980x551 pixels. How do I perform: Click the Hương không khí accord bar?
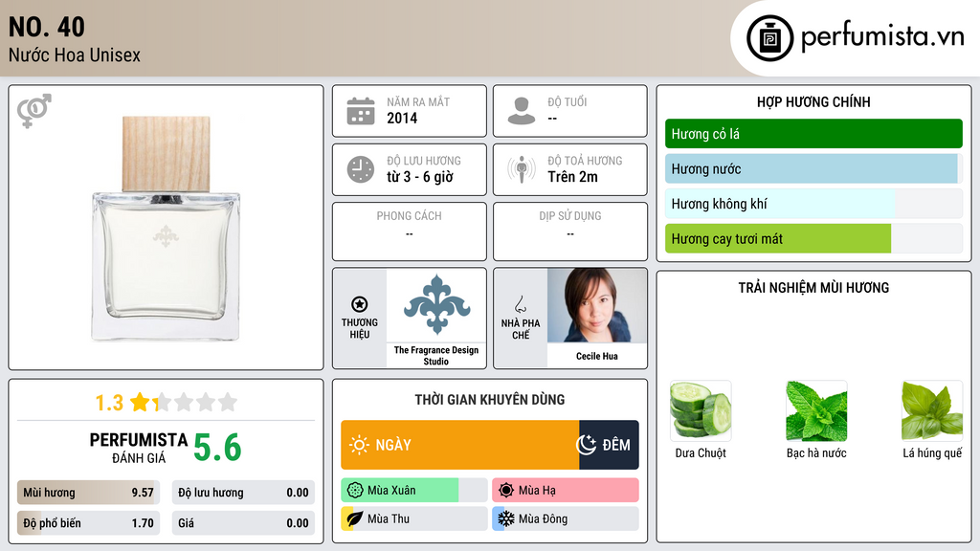[813, 204]
